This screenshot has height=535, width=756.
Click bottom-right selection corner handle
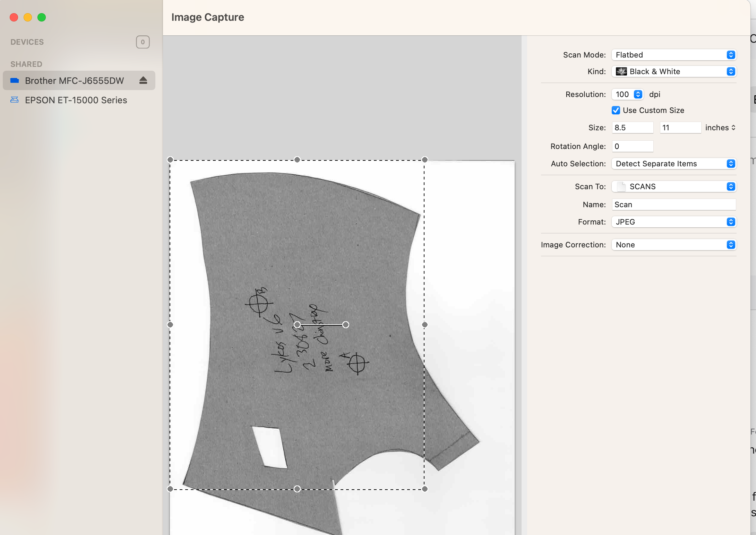[425, 489]
